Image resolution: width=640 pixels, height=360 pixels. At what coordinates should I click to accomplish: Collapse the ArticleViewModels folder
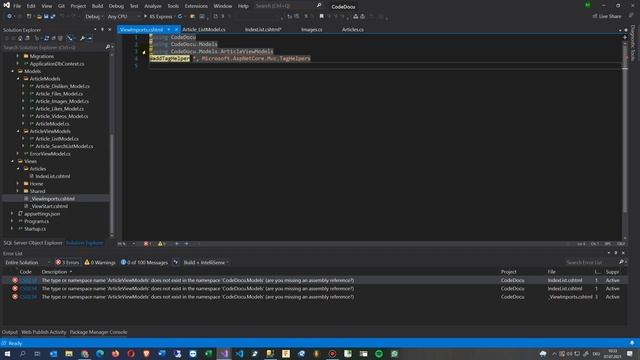18,131
